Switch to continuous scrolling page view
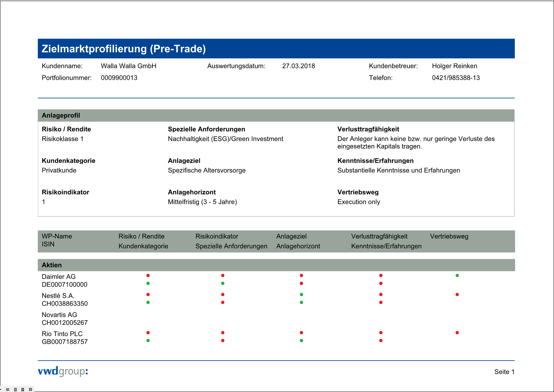 pos(8,389)
